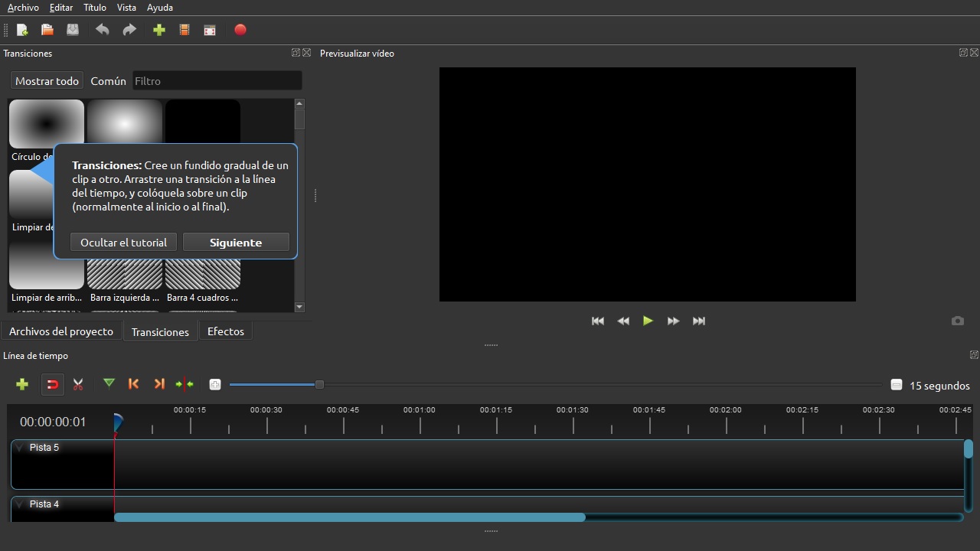The width and height of the screenshot is (980, 551).
Task: Toggle the snapping magnet tool
Action: tap(52, 384)
